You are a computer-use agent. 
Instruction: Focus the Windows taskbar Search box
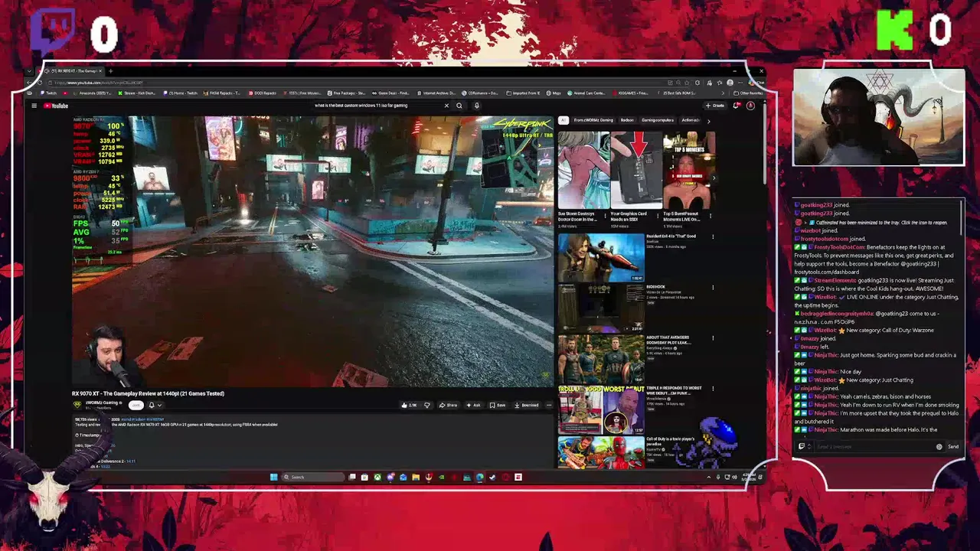(312, 477)
